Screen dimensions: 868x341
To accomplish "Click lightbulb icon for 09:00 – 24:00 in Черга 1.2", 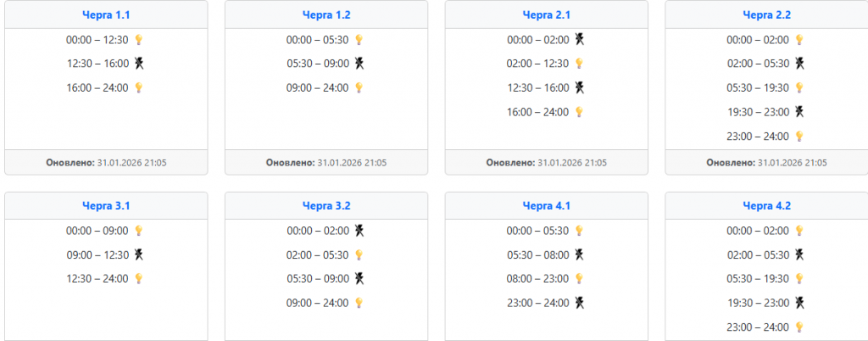I will click(x=359, y=87).
